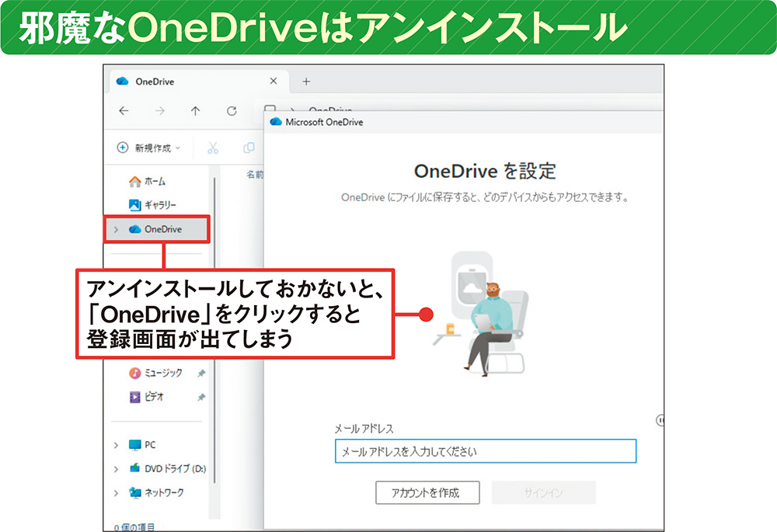Click the Up arrow navigation button
Screen dimensions: 777x532
(195, 111)
